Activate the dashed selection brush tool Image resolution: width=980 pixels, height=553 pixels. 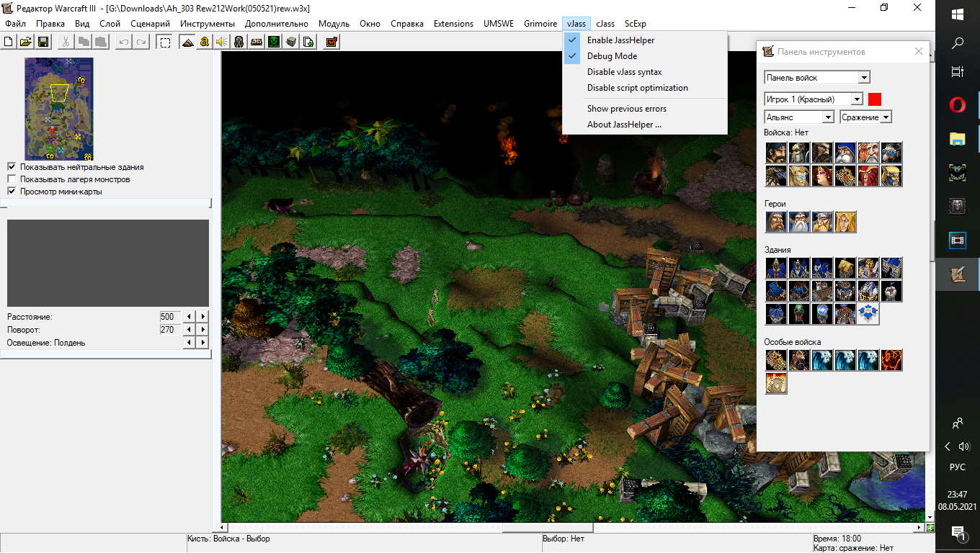(165, 42)
